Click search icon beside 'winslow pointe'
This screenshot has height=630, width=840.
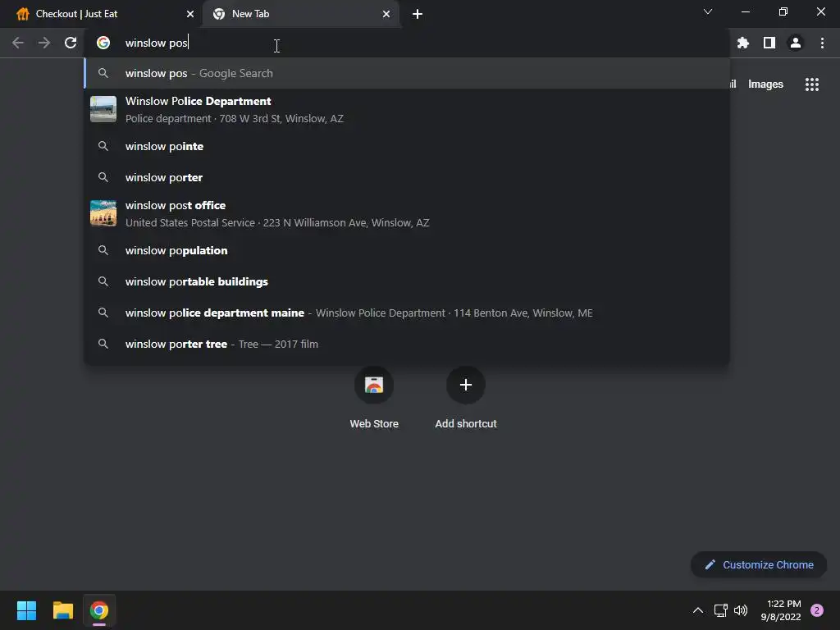[x=103, y=146]
